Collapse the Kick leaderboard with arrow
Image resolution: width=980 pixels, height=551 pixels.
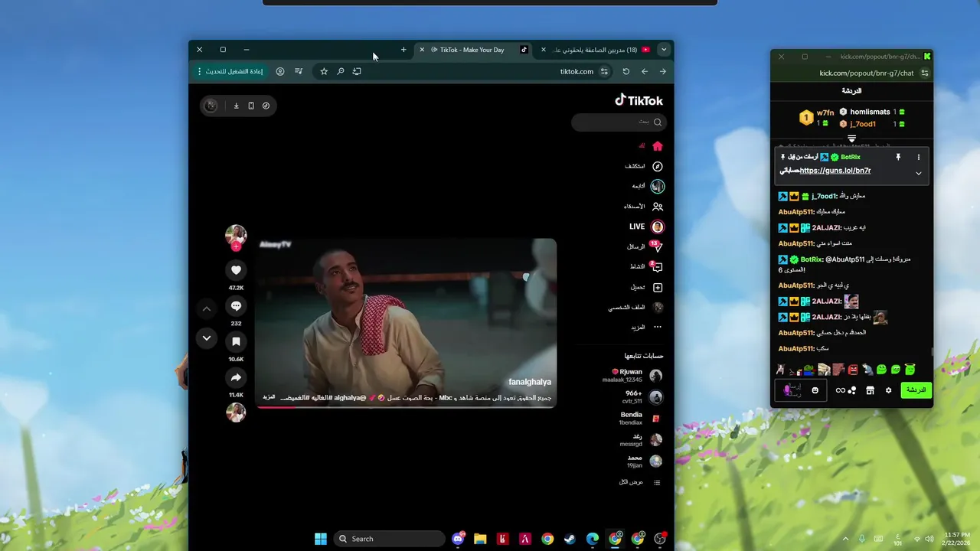pos(851,139)
